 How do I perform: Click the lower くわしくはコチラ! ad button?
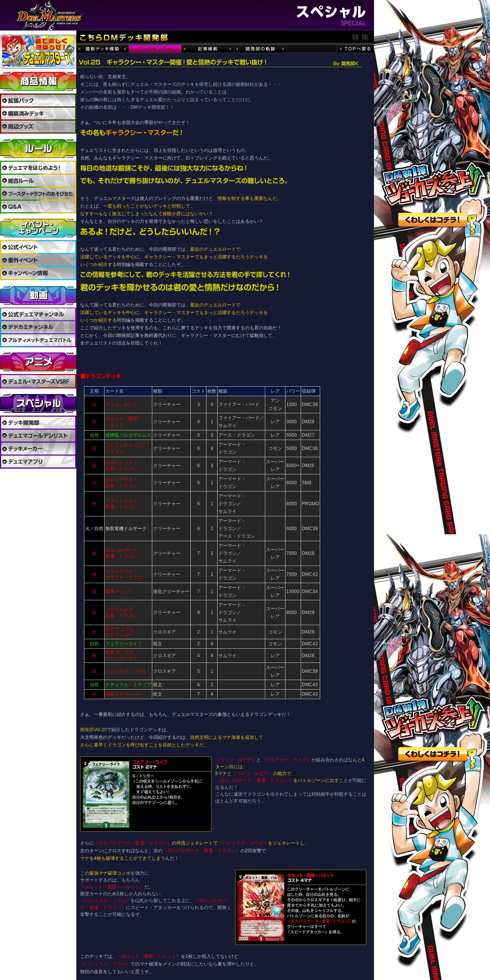tap(432, 754)
